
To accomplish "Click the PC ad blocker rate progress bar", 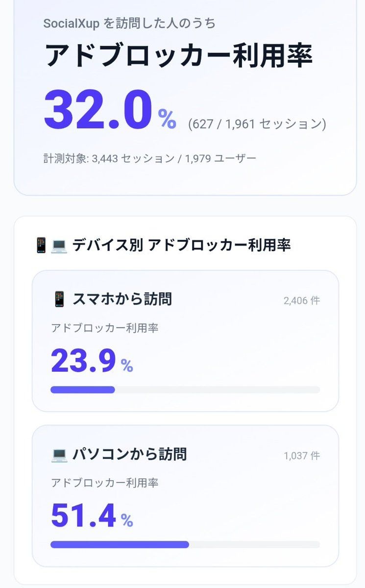I will coord(185,544).
